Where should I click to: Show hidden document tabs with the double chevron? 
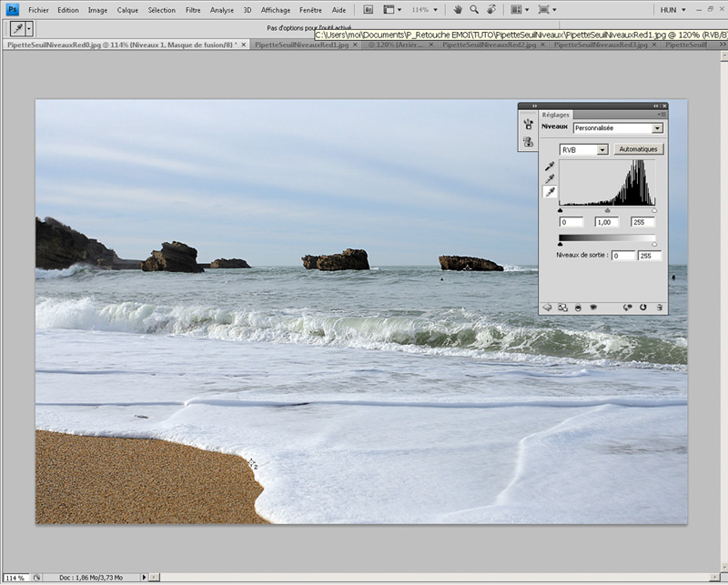tap(723, 45)
